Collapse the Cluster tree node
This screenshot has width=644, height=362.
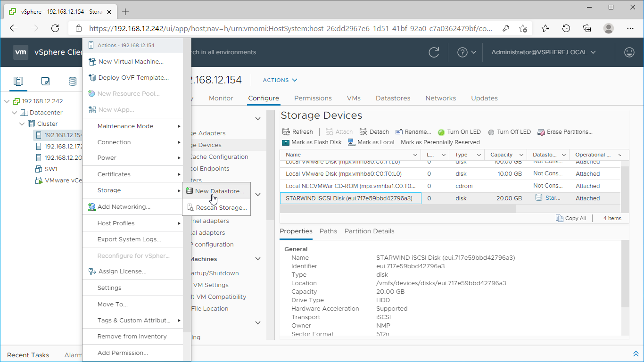pos(22,123)
